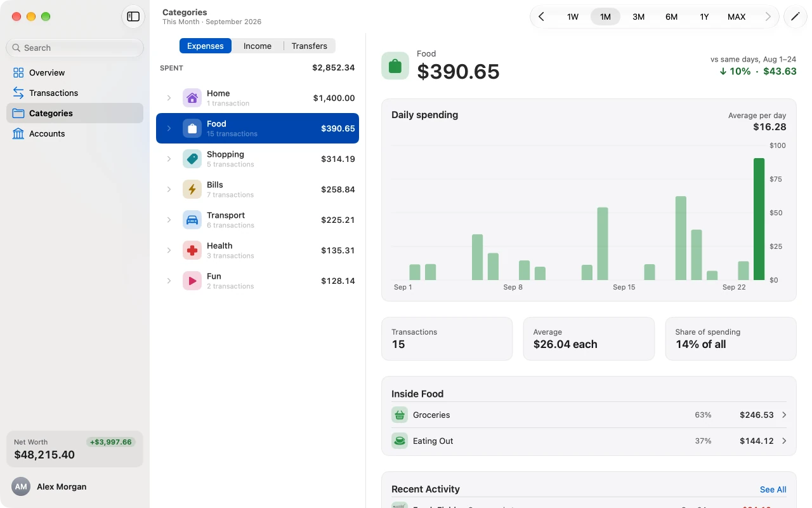812x508 pixels.
Task: Click the Share of spending card
Action: tap(731, 338)
